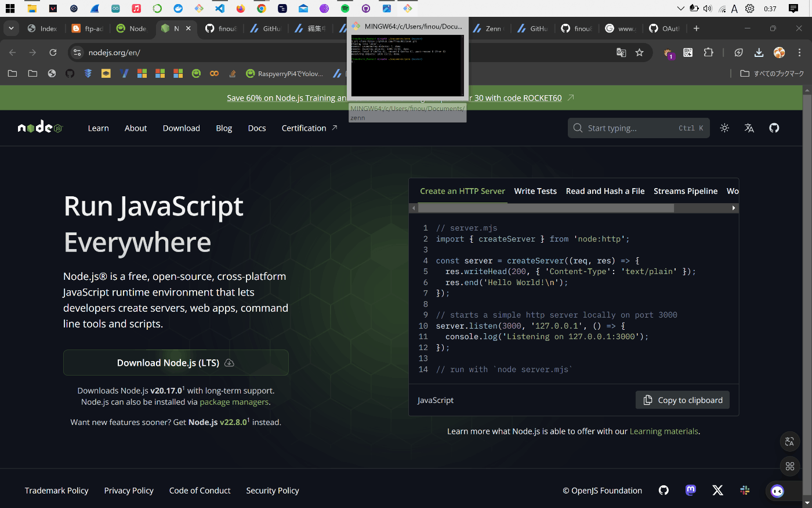The height and width of the screenshot is (508, 812).
Task: Close the active Node.js tab
Action: (188, 28)
